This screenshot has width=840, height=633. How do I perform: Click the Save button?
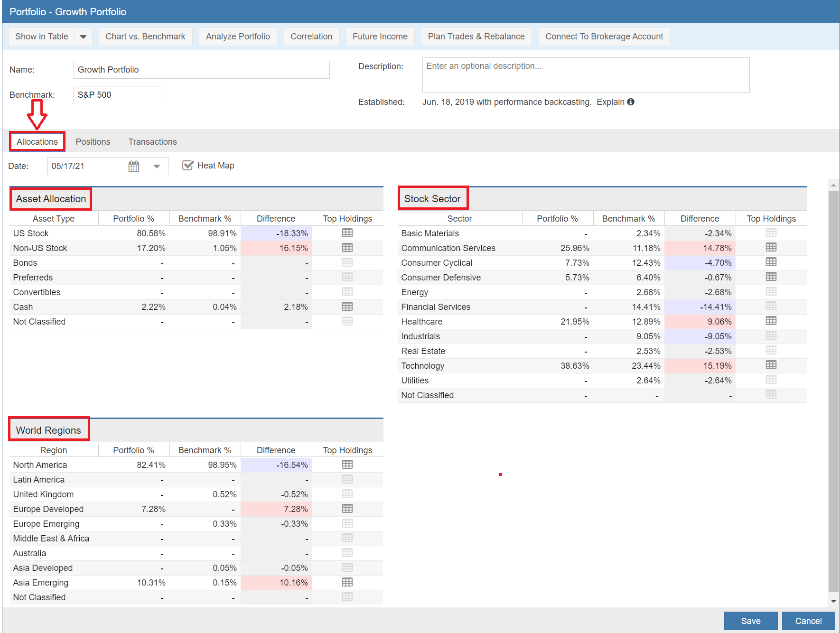pos(750,621)
